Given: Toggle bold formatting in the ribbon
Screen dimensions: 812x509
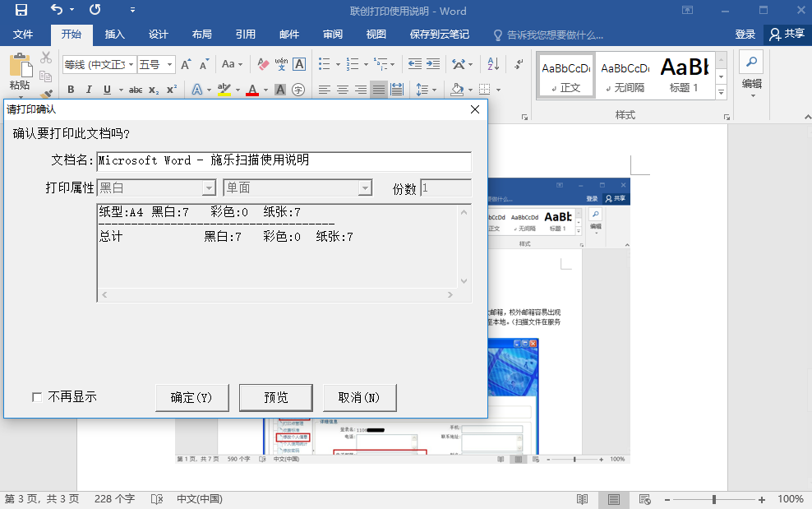Looking at the screenshot, I should (x=71, y=90).
